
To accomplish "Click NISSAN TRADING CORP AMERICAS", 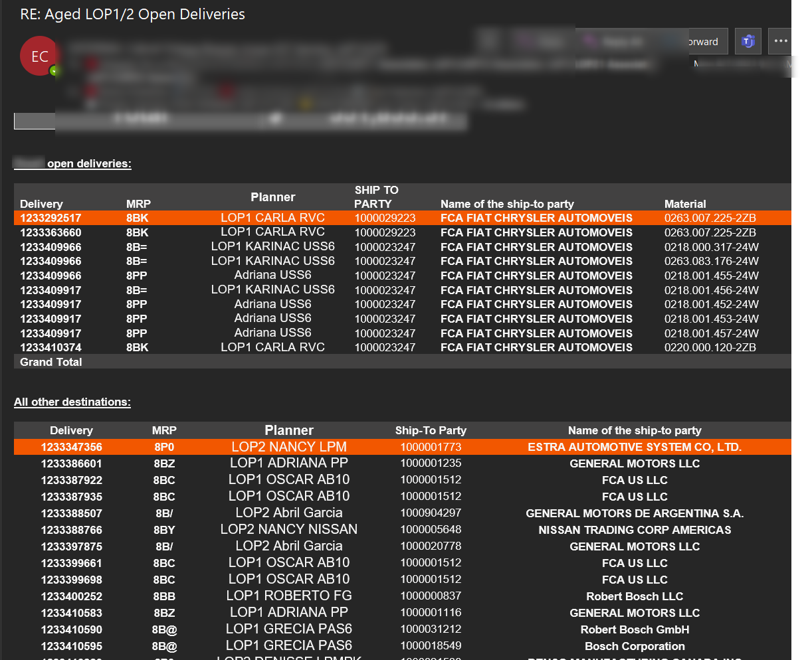I will (635, 530).
